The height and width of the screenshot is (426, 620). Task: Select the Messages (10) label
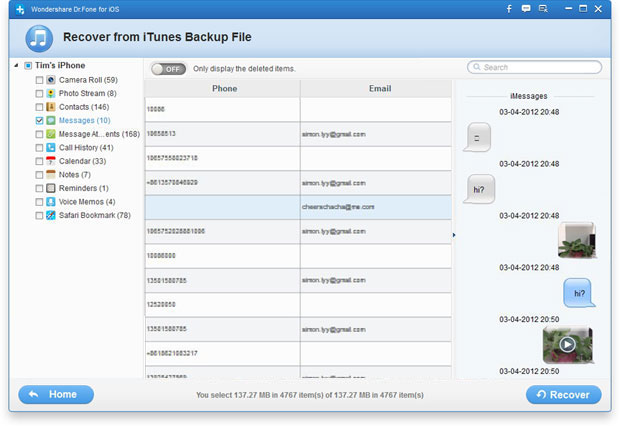pyautogui.click(x=85, y=120)
